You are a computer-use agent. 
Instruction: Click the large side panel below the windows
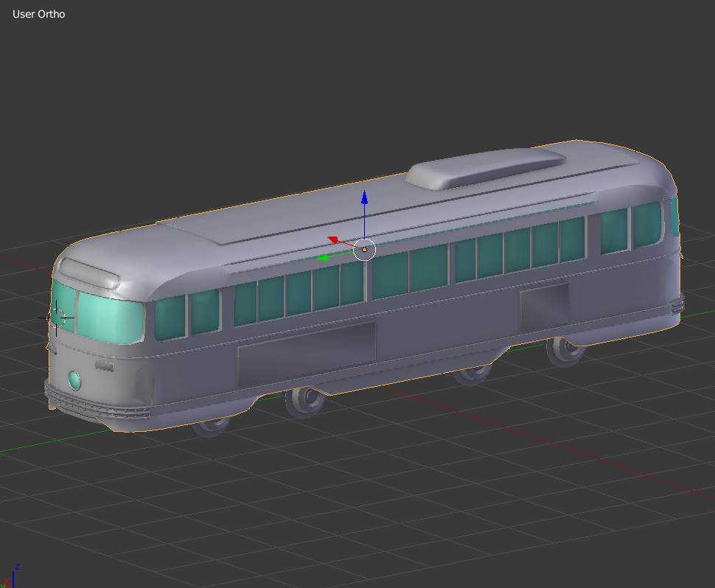click(x=306, y=353)
